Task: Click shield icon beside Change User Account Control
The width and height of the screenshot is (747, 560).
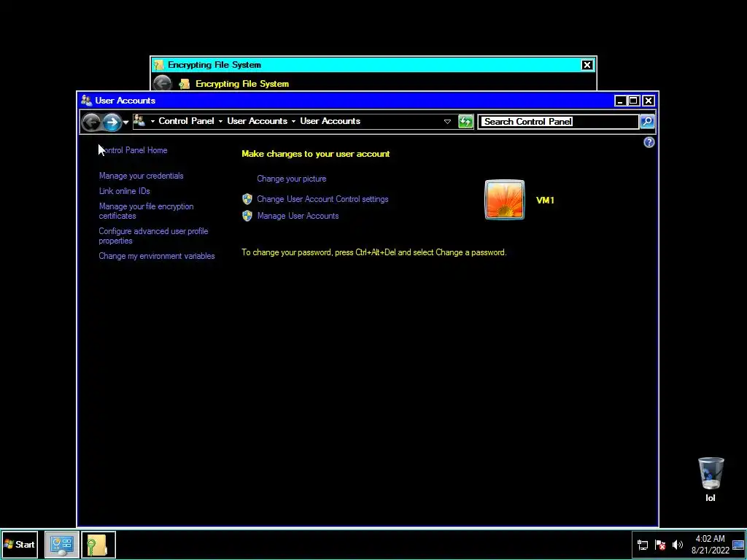Action: (247, 199)
